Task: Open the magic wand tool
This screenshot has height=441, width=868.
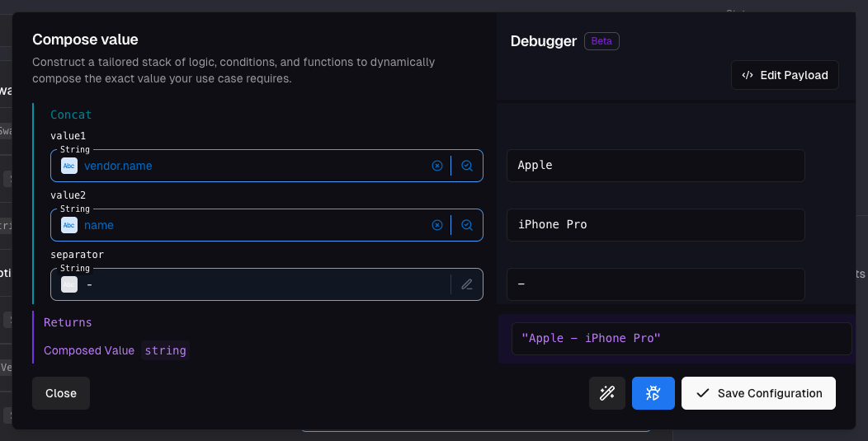Action: (x=607, y=393)
